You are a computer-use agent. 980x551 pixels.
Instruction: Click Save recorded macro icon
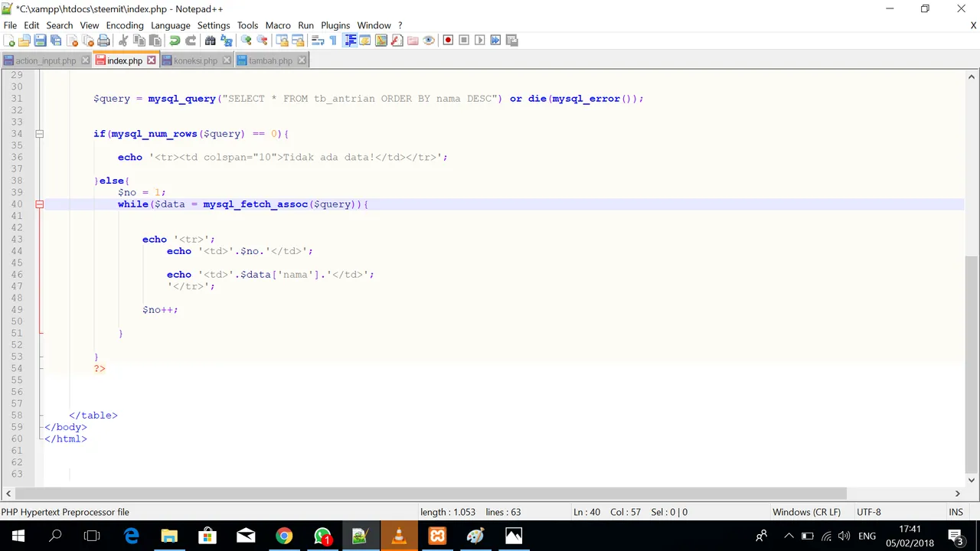511,40
